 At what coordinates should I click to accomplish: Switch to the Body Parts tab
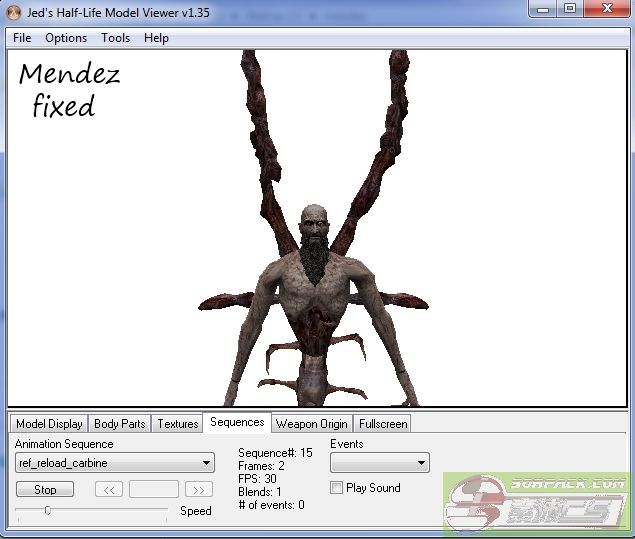pos(119,424)
